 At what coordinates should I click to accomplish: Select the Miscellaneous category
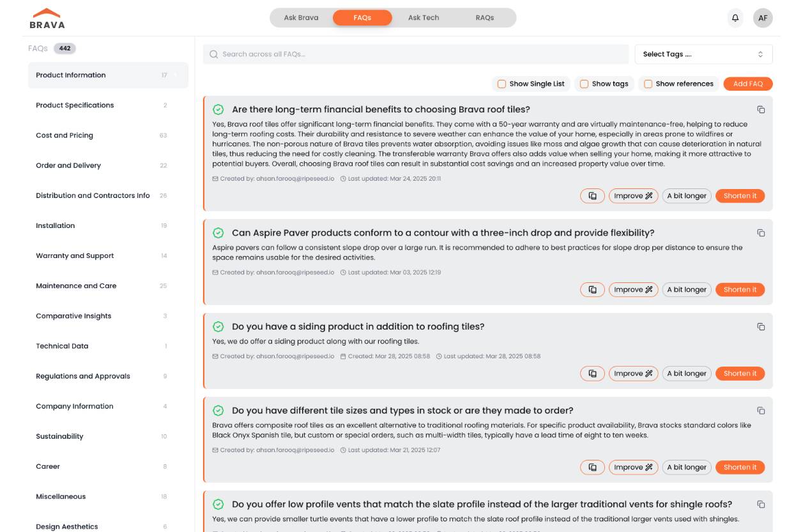click(108, 496)
